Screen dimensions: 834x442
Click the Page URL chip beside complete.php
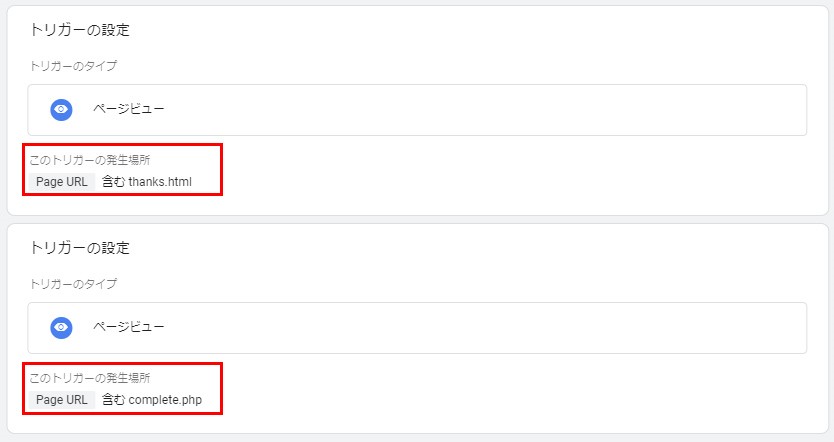pyautogui.click(x=62, y=400)
